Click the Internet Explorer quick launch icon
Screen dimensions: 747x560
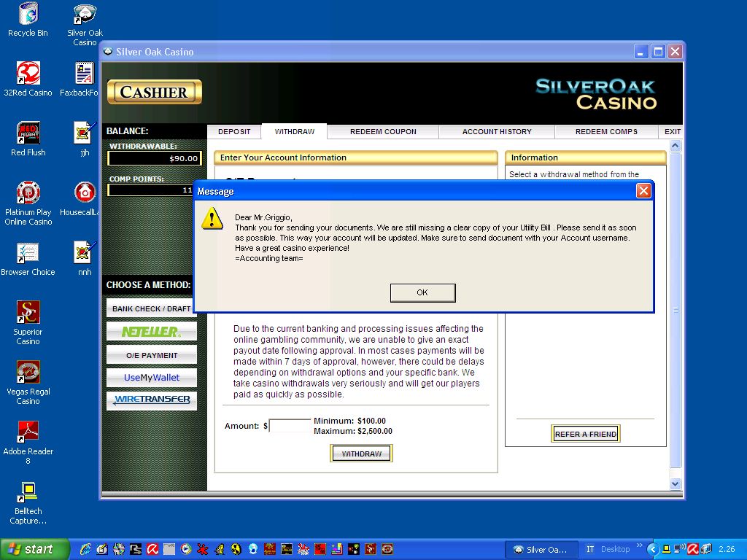(85, 549)
